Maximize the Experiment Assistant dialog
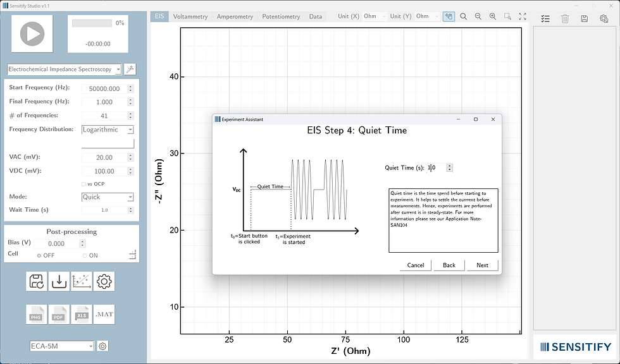 (476, 119)
